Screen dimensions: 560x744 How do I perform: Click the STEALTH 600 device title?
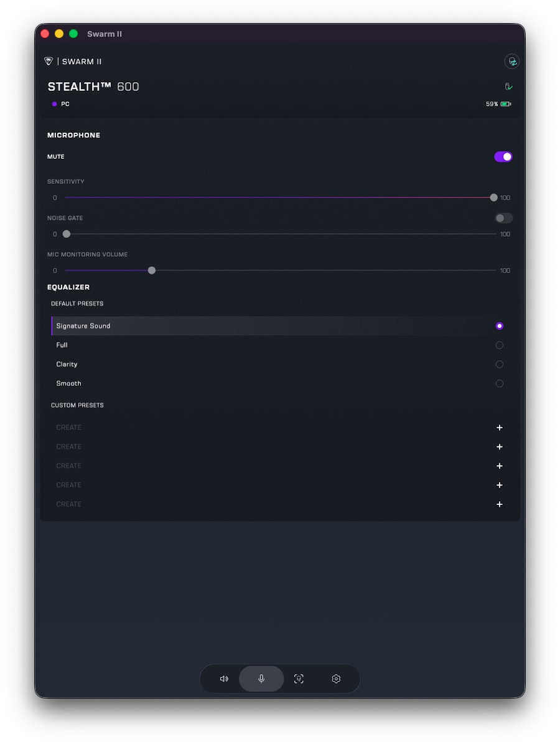click(x=93, y=87)
